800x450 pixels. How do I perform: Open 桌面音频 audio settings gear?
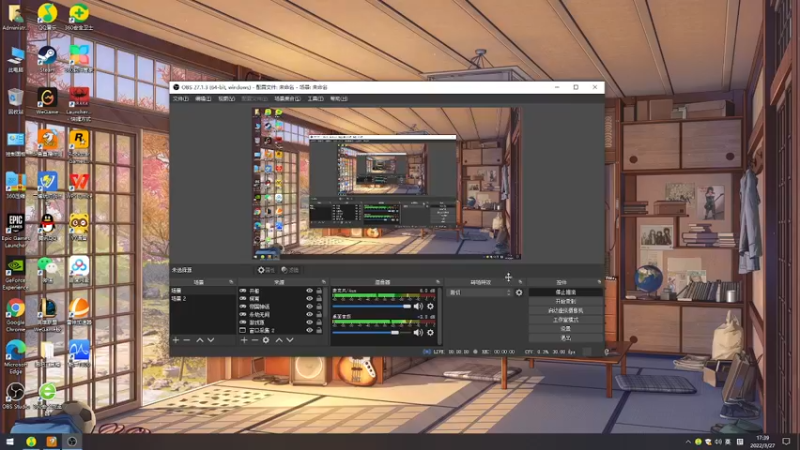coord(430,333)
